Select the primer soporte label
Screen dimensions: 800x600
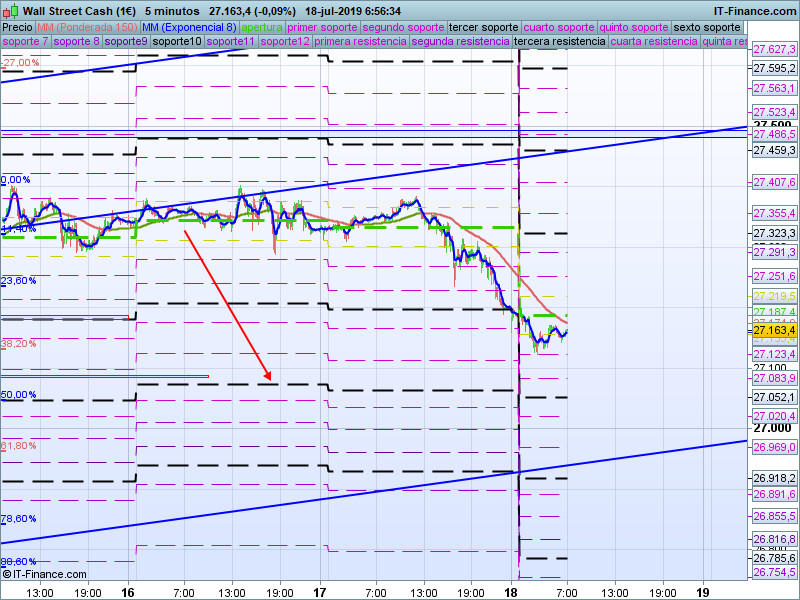[322, 27]
